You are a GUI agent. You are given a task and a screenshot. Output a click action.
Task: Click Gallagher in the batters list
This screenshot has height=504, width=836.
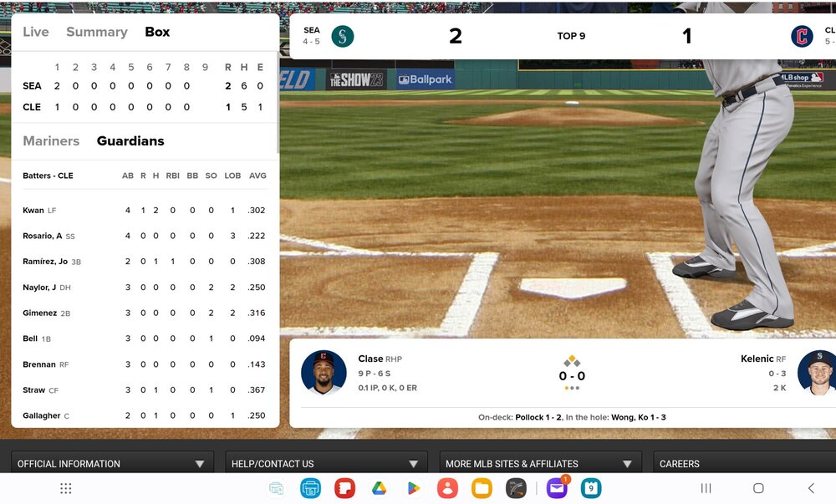[41, 415]
